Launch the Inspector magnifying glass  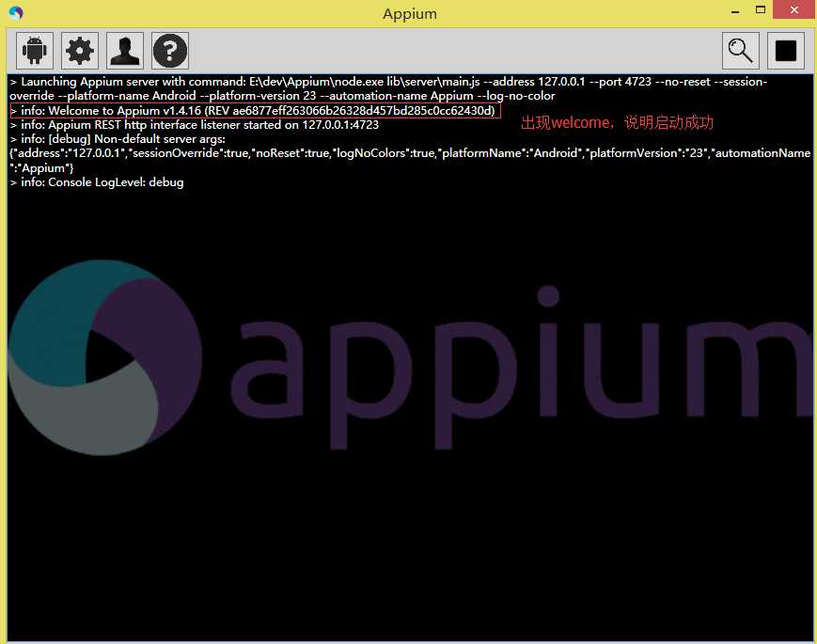click(741, 51)
